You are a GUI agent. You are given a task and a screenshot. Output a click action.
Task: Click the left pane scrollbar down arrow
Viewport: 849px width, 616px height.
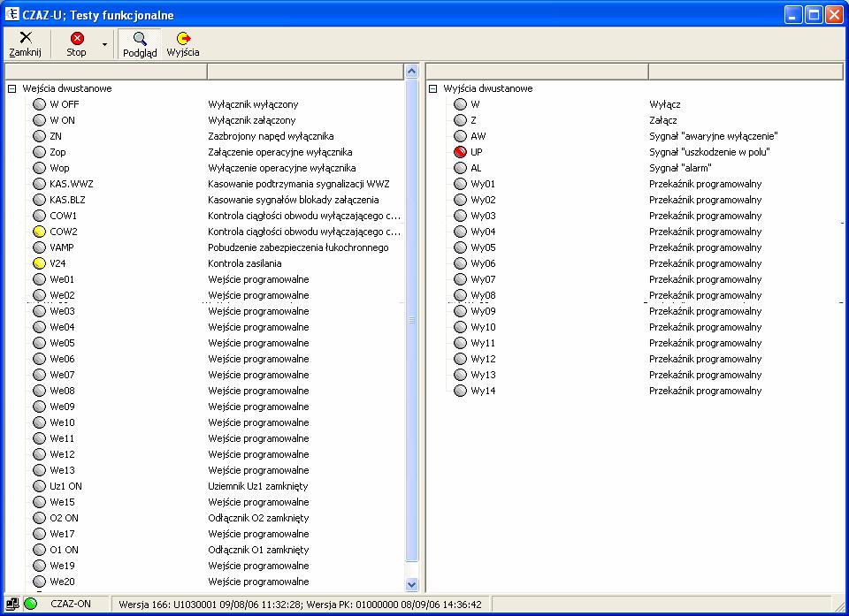tap(411, 584)
